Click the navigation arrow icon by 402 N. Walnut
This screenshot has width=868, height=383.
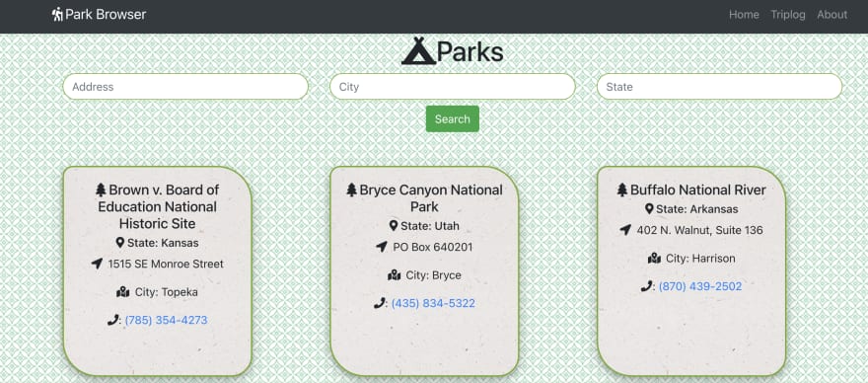pos(625,230)
